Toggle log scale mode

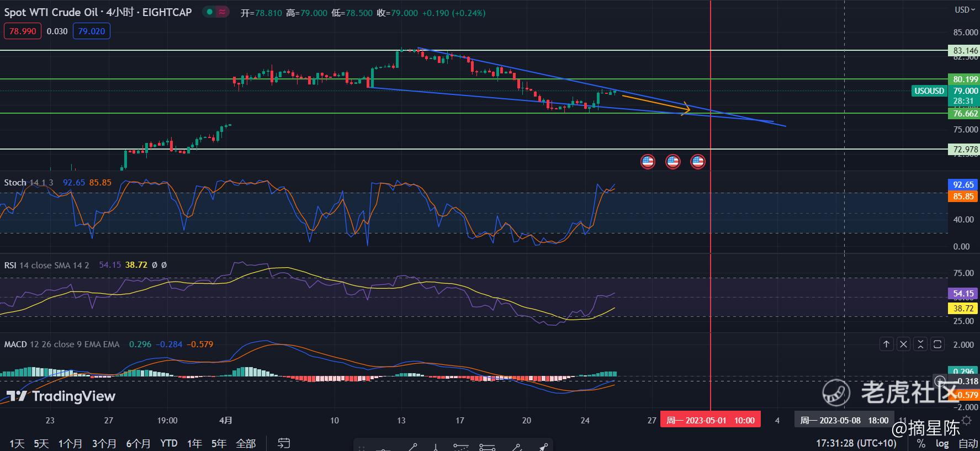click(x=942, y=443)
